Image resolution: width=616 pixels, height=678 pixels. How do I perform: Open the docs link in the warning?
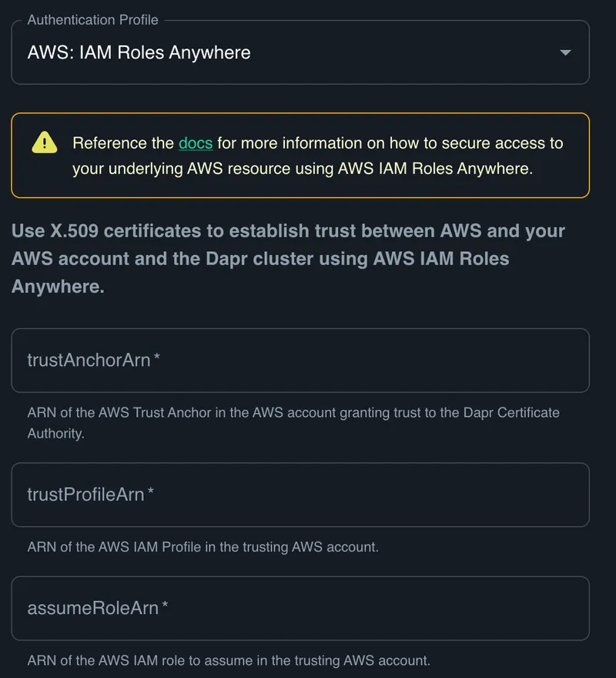(196, 143)
